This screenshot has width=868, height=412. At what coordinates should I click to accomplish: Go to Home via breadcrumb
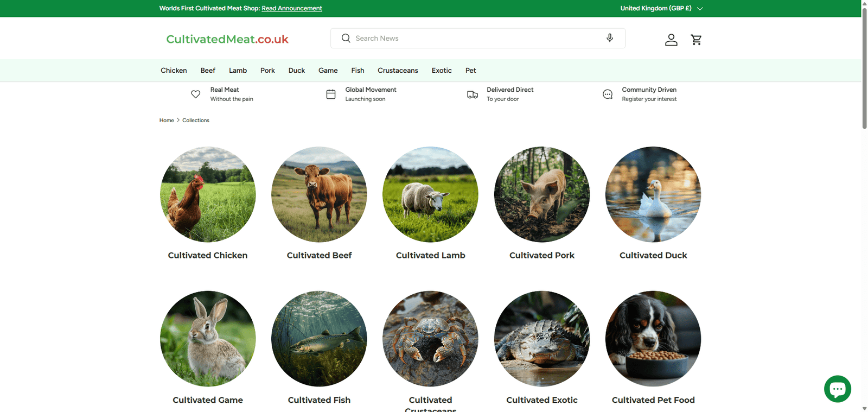(x=167, y=121)
